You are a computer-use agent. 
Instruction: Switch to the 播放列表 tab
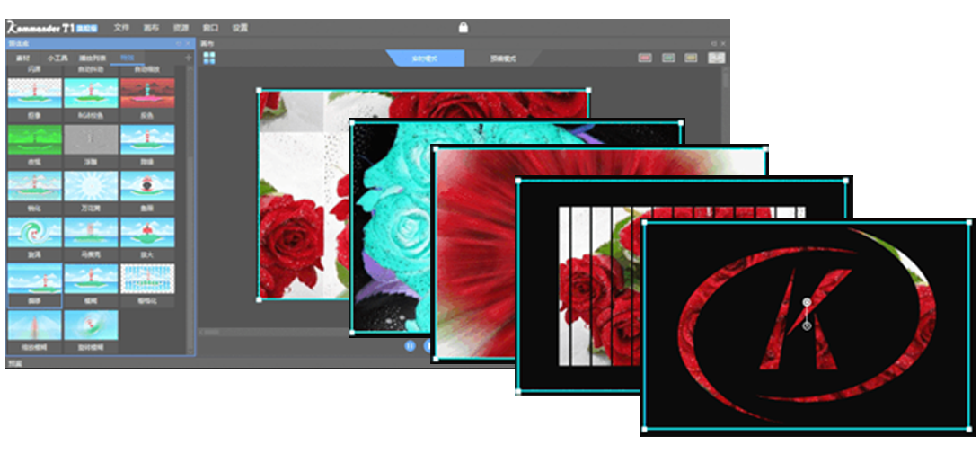[91, 58]
